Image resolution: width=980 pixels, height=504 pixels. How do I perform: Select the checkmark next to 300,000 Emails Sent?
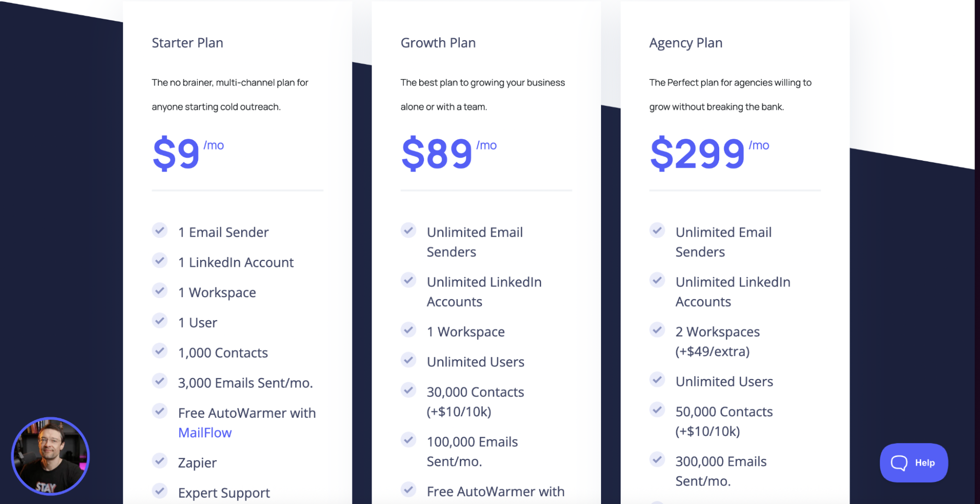[657, 460]
